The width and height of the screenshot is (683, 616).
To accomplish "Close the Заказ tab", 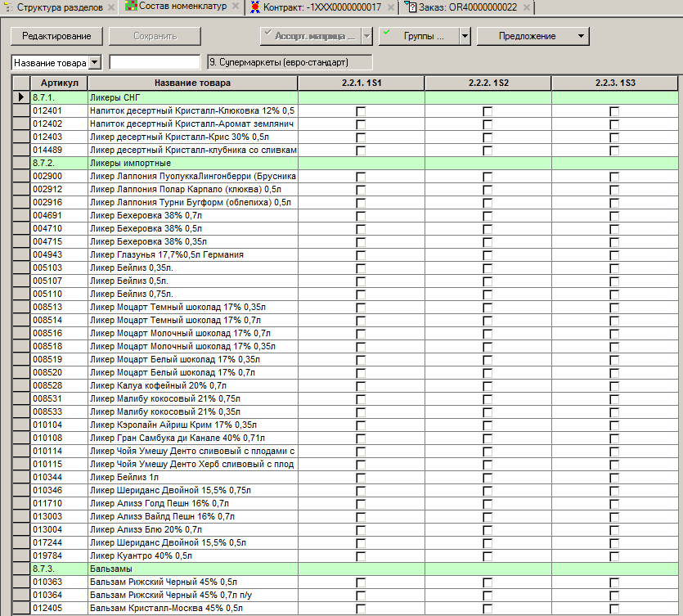I will (526, 7).
